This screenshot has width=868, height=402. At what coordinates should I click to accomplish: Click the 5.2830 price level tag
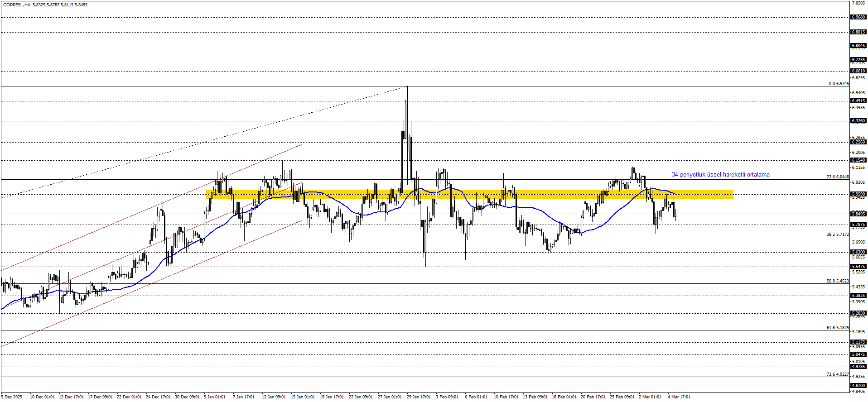(x=858, y=313)
